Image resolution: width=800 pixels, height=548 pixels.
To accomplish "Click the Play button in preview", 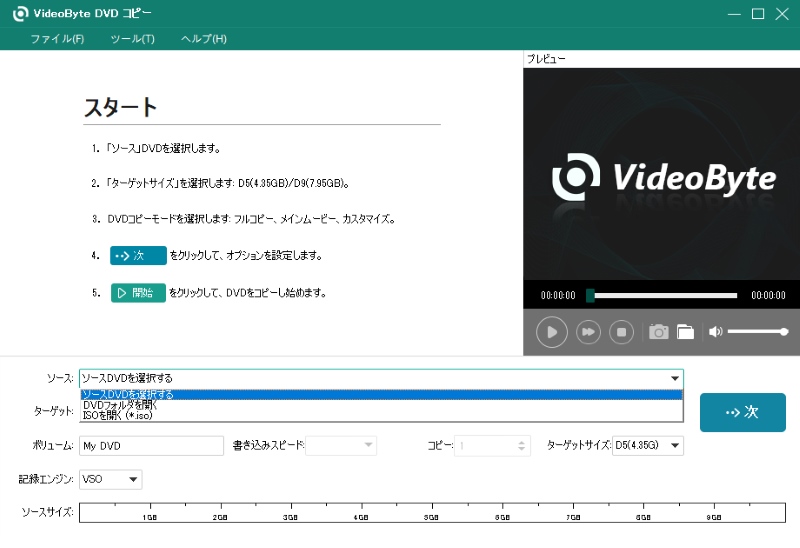I will click(552, 332).
